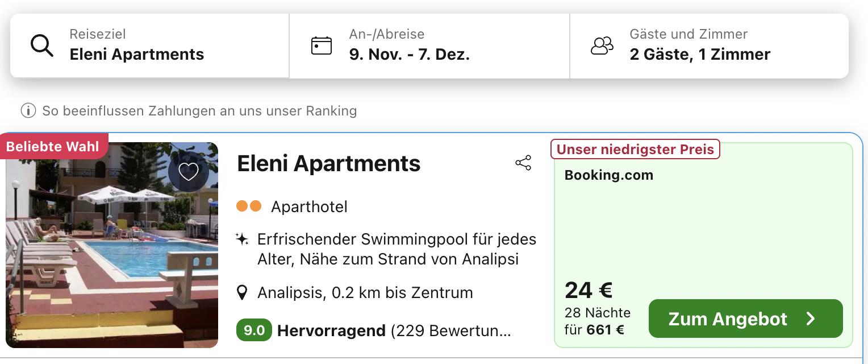Click So beeinflussen Zahlungen an uns unser Ranking

(x=199, y=110)
